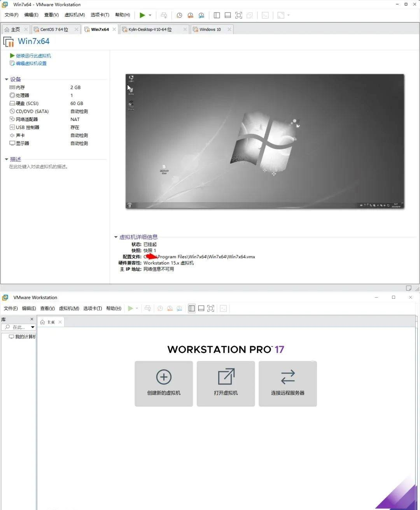Screen dimensions: 420x510
Task: Click take snapshot icon in lower window toolbar
Action: click(x=160, y=308)
